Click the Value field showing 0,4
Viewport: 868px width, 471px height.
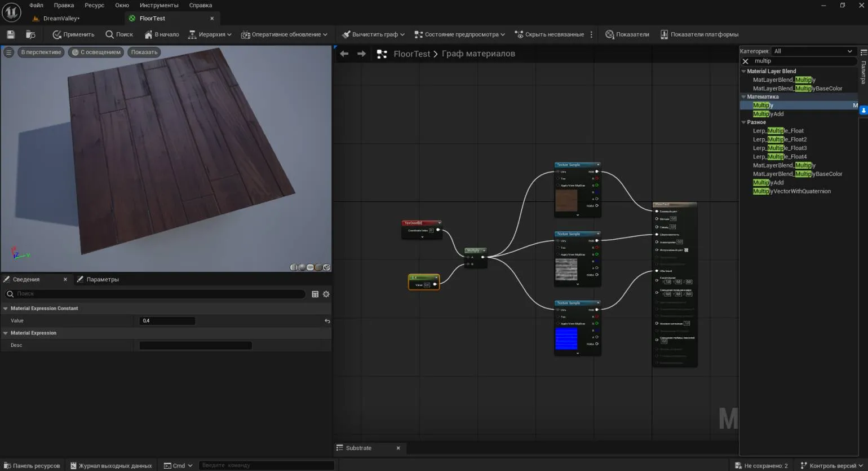[x=167, y=321]
